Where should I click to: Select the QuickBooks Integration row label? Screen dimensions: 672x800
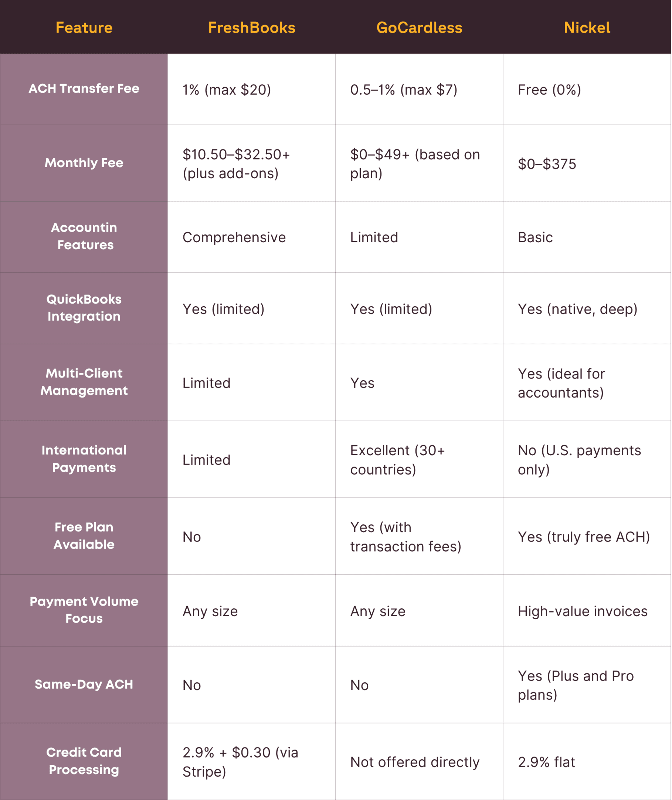[84, 308]
